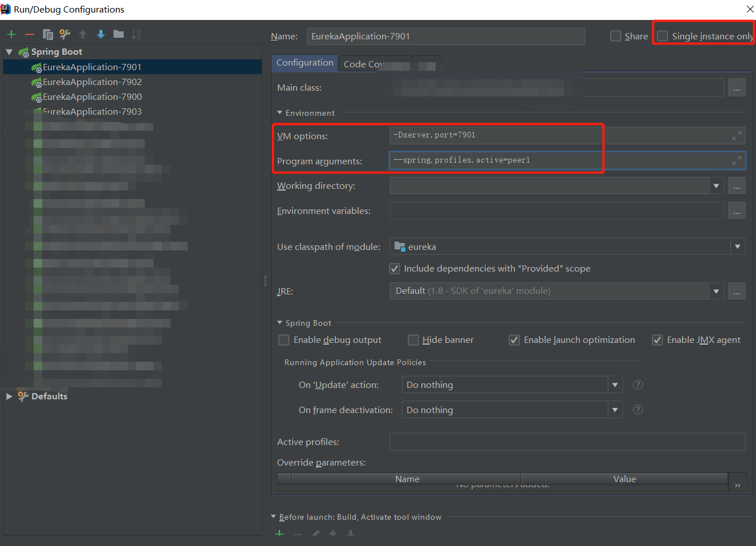Open the edit defaults wrench icon

tap(65, 34)
